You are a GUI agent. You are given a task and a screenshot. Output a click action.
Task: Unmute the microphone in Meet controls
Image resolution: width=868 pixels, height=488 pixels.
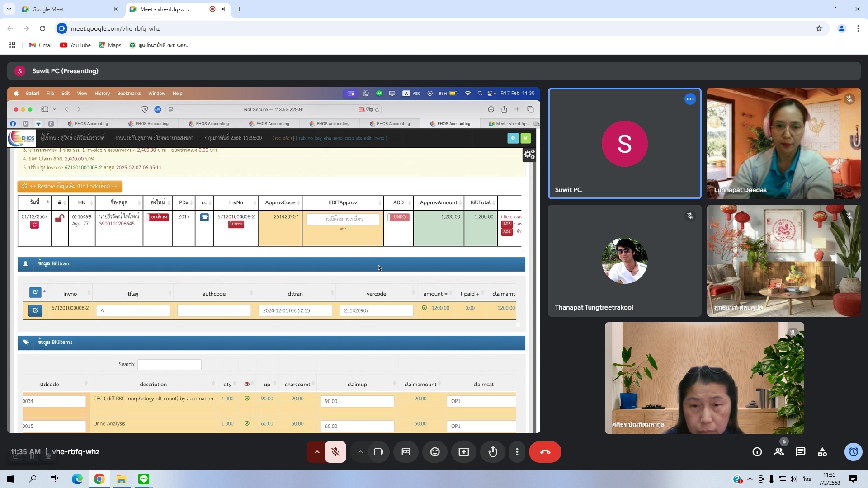(x=335, y=452)
